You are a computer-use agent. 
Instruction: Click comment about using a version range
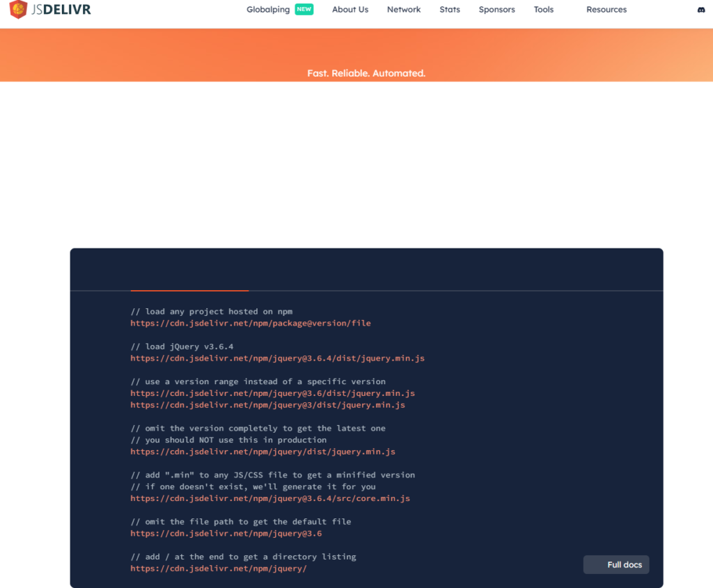click(258, 381)
